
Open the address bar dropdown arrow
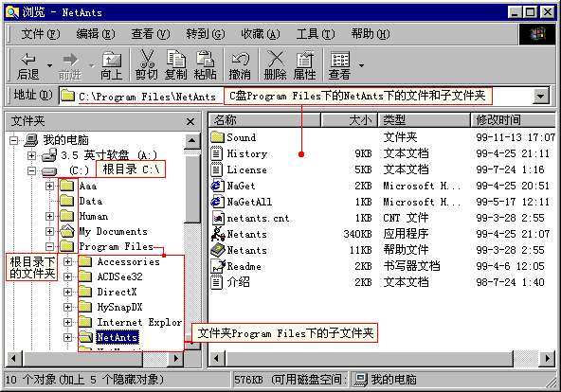point(540,96)
